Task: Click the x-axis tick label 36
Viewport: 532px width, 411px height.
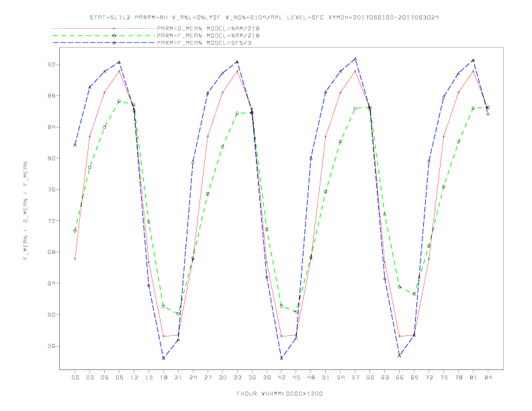Action: pos(252,377)
